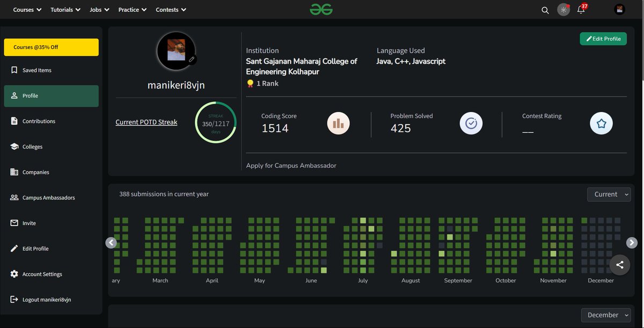Click the pencil icon on the profile photo

point(192,60)
